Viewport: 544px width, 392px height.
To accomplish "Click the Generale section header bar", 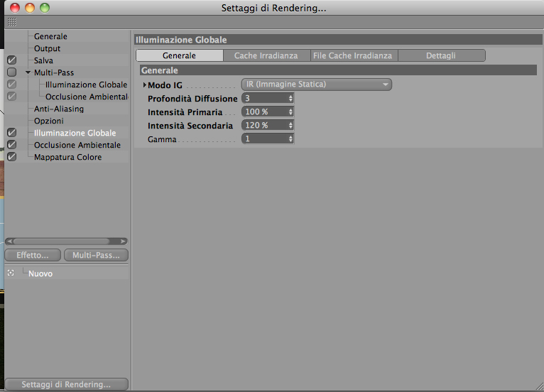I will 338,70.
